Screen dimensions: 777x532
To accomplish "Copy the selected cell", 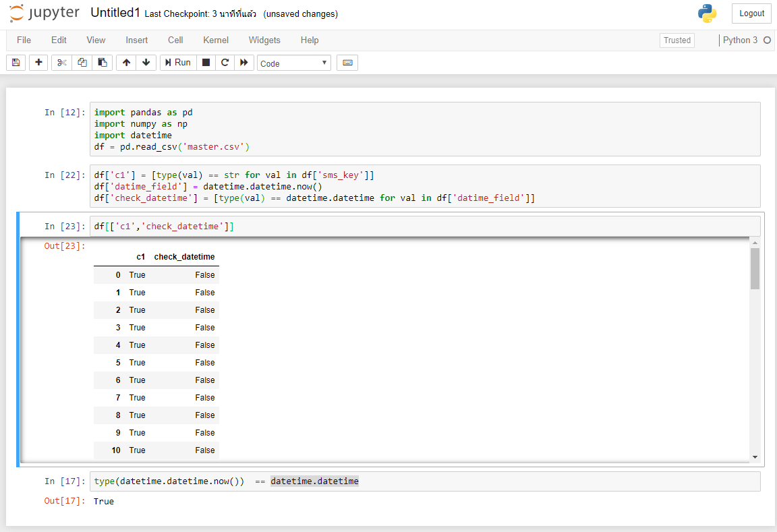I will pyautogui.click(x=81, y=62).
